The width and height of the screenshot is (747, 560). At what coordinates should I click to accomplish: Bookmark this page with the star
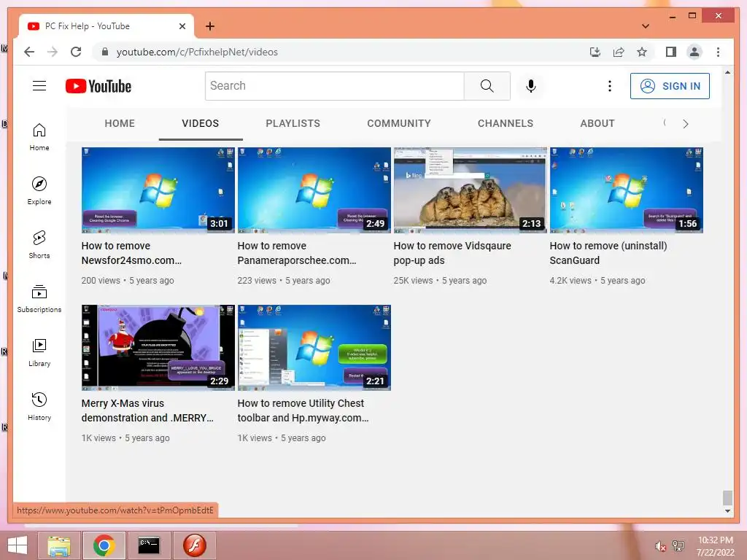642,52
